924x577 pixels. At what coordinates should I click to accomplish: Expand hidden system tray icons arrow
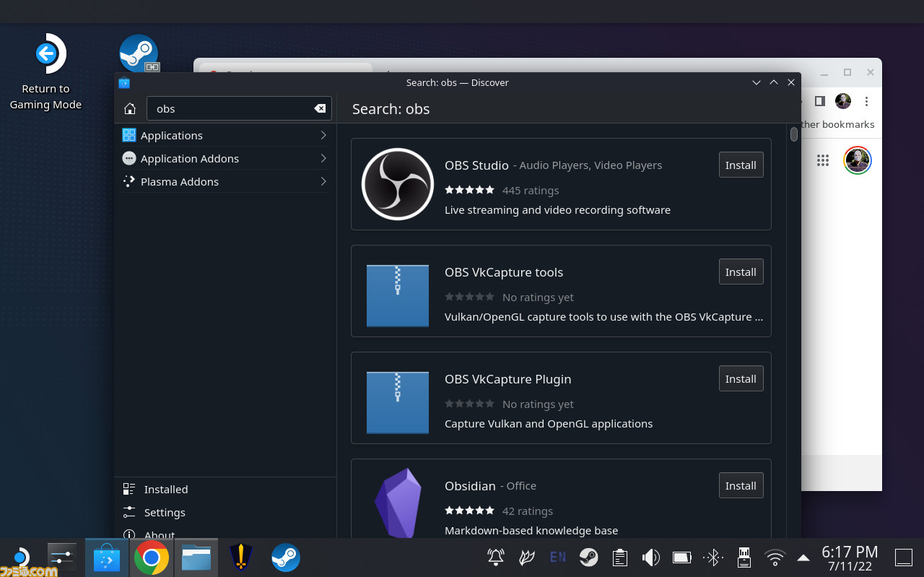pos(803,558)
